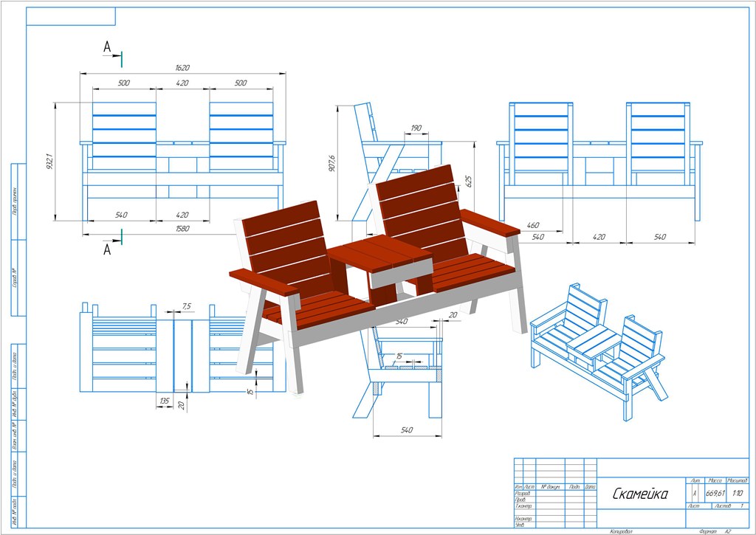Click the Дата column header

(591, 487)
